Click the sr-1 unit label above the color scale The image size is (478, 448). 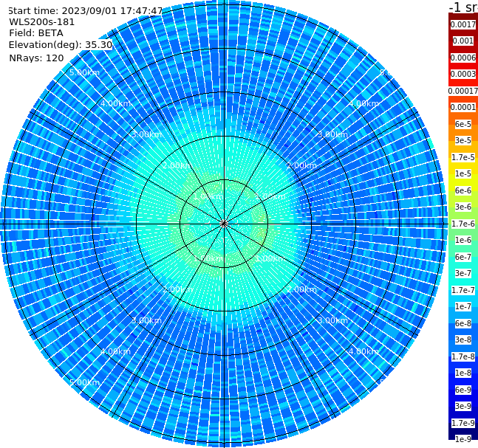point(463,7)
